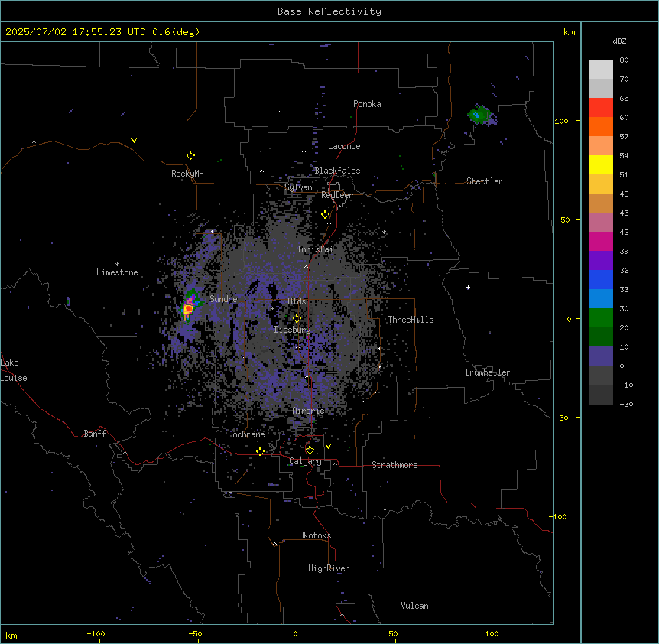Pick the light gray 70-80 dBZ legend swatch

click(x=601, y=70)
